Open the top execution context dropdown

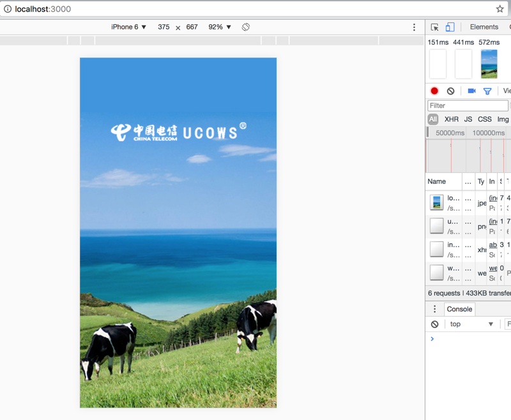tap(471, 324)
